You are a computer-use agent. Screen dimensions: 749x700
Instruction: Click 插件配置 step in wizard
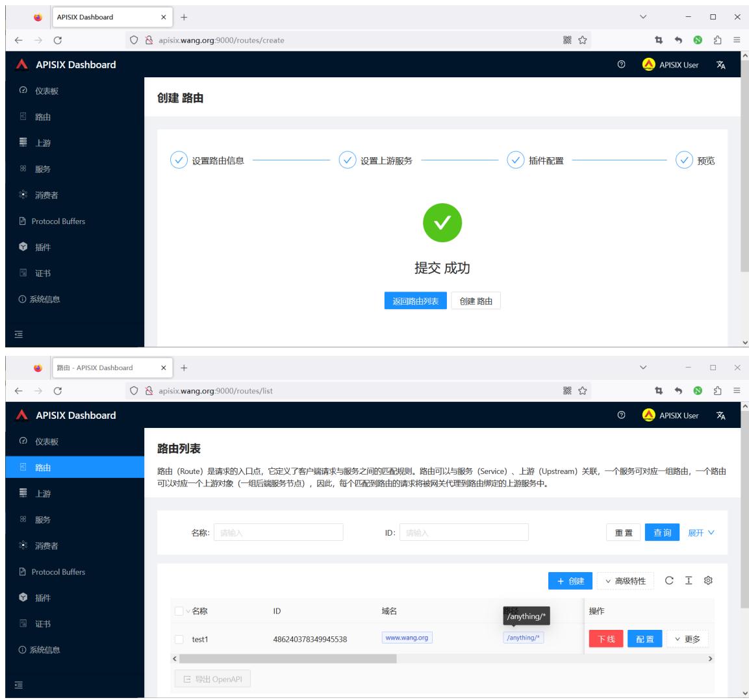[x=535, y=160]
